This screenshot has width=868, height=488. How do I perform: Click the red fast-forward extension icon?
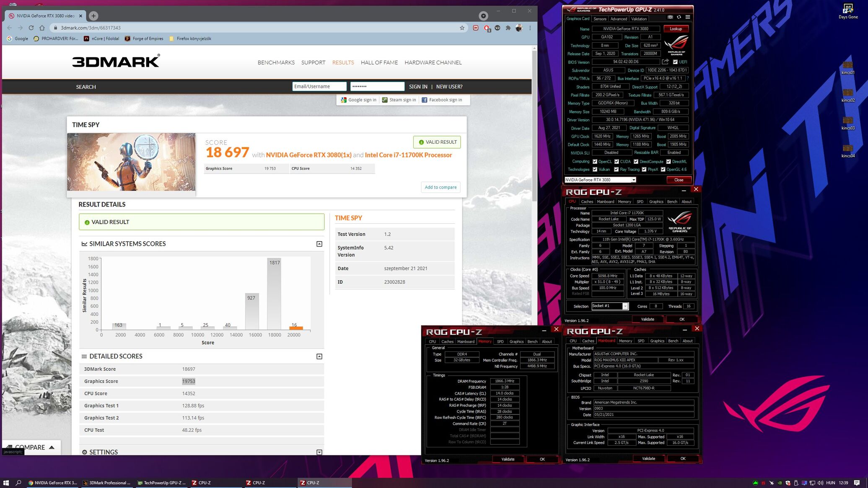tap(476, 28)
